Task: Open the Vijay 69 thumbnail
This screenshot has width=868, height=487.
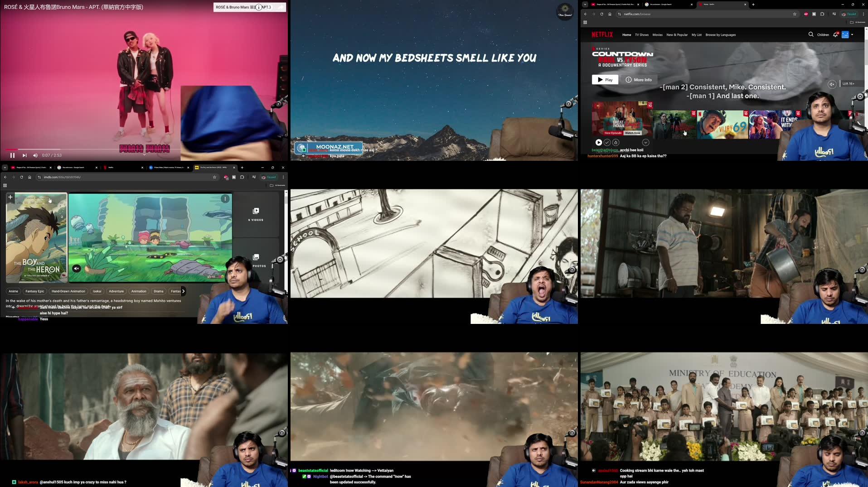Action: [x=722, y=124]
